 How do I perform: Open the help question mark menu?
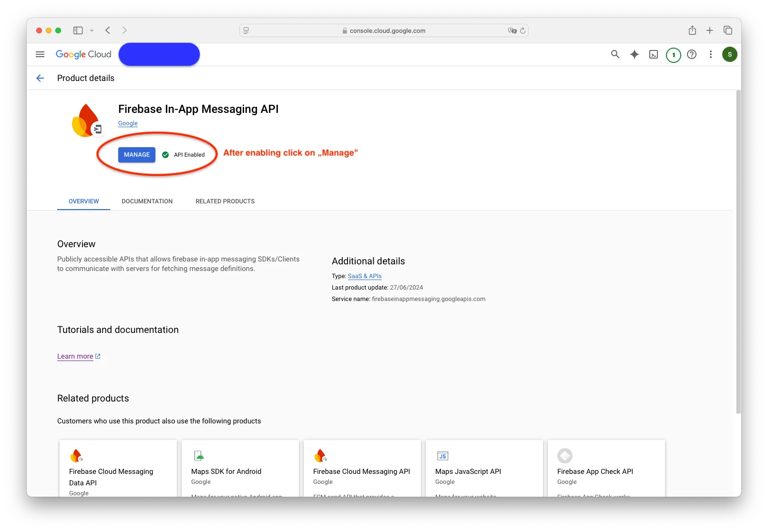692,54
